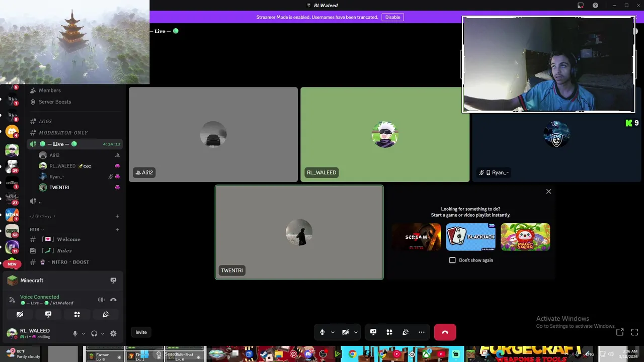Open Discord from the taskbar

click(308, 354)
